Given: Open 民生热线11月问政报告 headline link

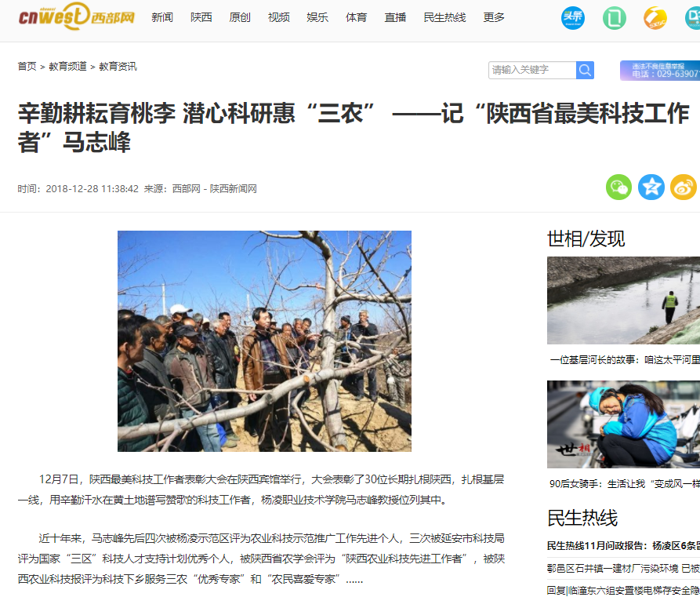Looking at the screenshot, I should point(623,545).
